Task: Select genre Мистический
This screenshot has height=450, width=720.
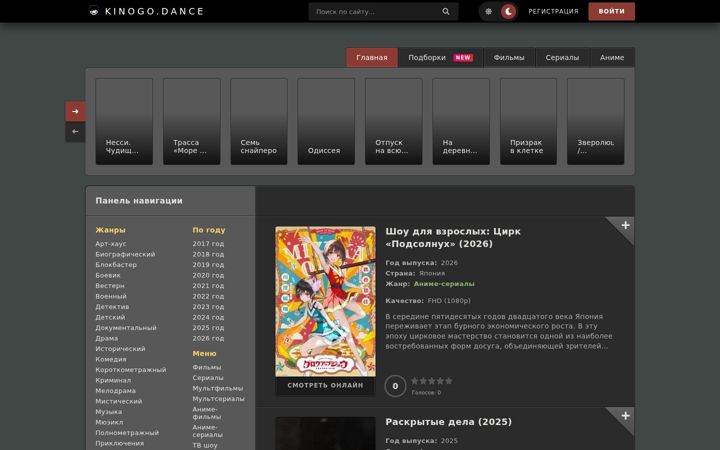Action: (118, 401)
